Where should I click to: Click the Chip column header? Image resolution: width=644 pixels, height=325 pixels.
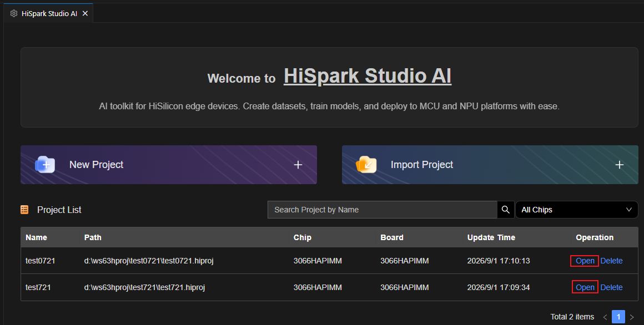click(302, 237)
